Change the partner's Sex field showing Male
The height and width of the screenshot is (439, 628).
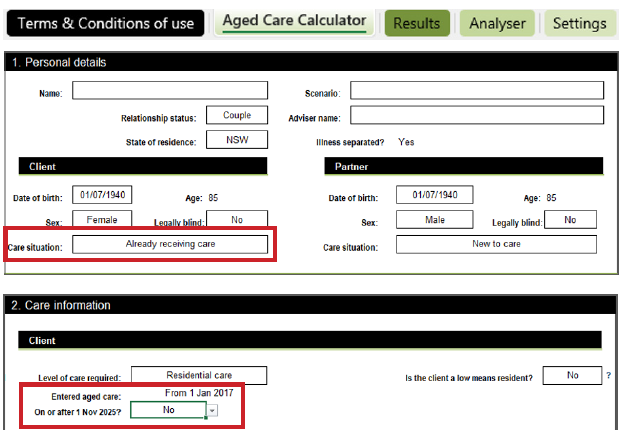[433, 220]
